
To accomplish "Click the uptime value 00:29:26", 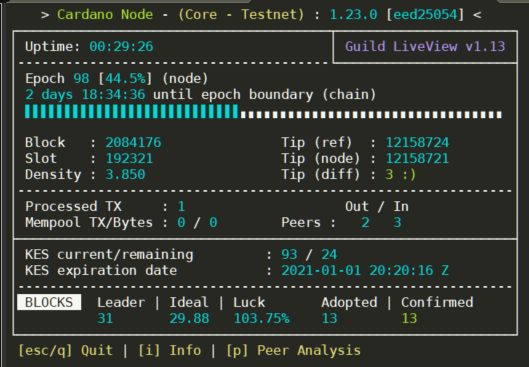I will (x=121, y=47).
